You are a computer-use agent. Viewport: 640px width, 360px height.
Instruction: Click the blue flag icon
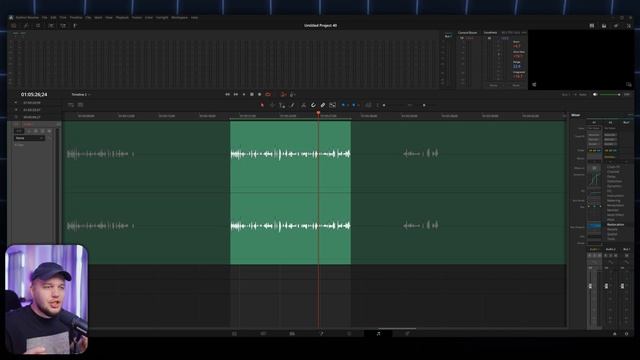343,105
